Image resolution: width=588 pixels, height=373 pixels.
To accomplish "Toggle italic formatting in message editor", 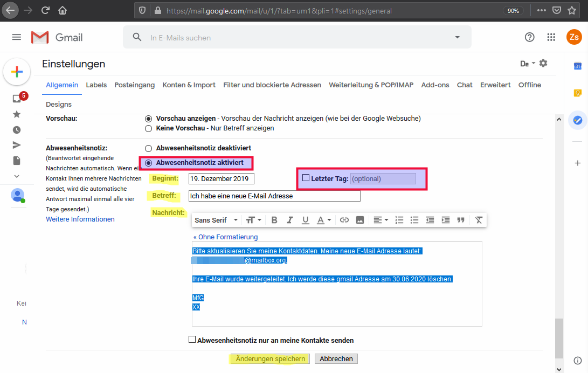I will point(289,220).
